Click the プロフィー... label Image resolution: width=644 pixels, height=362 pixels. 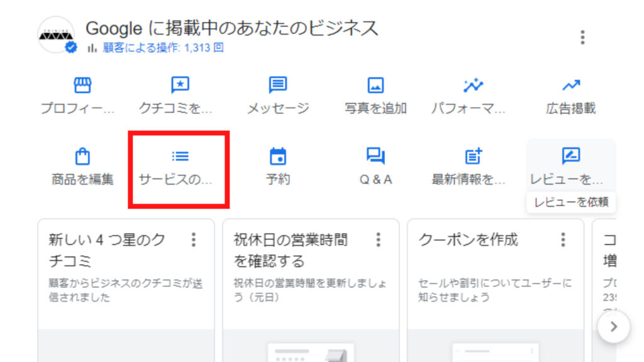(77, 108)
